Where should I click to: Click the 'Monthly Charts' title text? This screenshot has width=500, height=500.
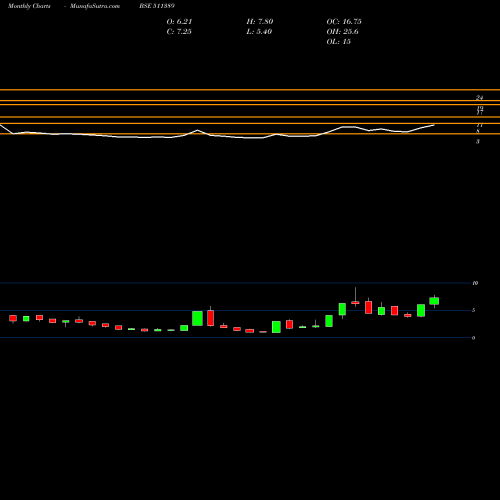(x=29, y=6)
